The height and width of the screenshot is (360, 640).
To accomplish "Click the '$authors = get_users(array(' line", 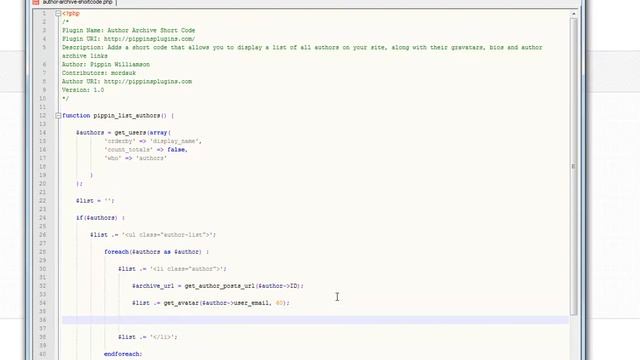I will pyautogui.click(x=123, y=133).
